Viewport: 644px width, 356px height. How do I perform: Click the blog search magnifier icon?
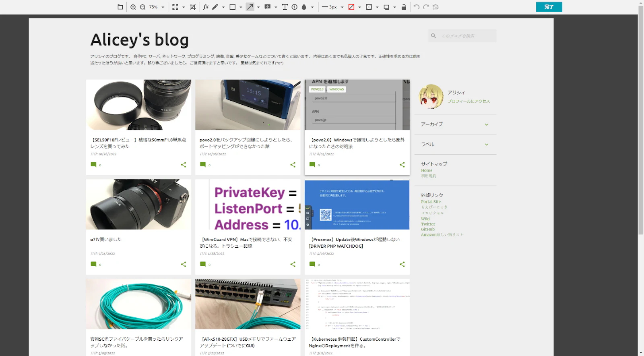point(433,36)
